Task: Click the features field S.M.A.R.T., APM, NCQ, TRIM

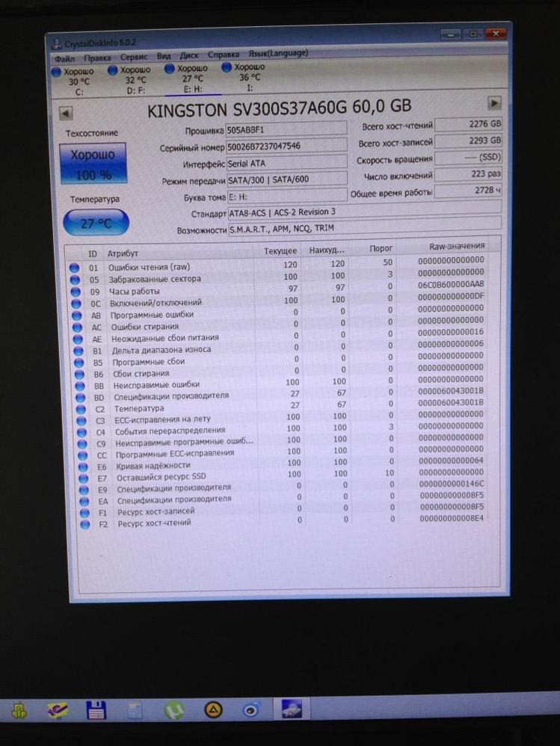Action: click(x=364, y=227)
